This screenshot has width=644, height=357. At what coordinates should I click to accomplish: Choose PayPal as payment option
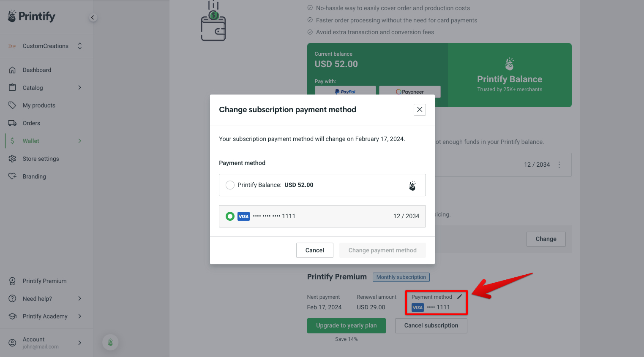[345, 92]
